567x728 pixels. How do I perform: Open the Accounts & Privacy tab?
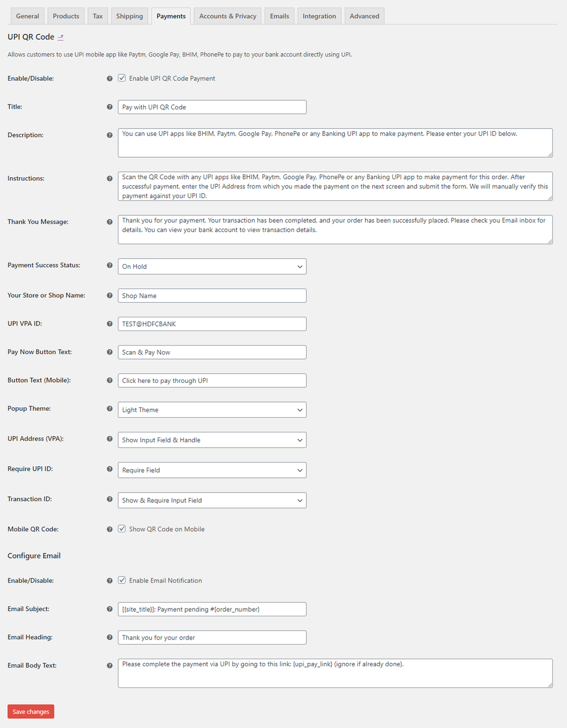[227, 16]
